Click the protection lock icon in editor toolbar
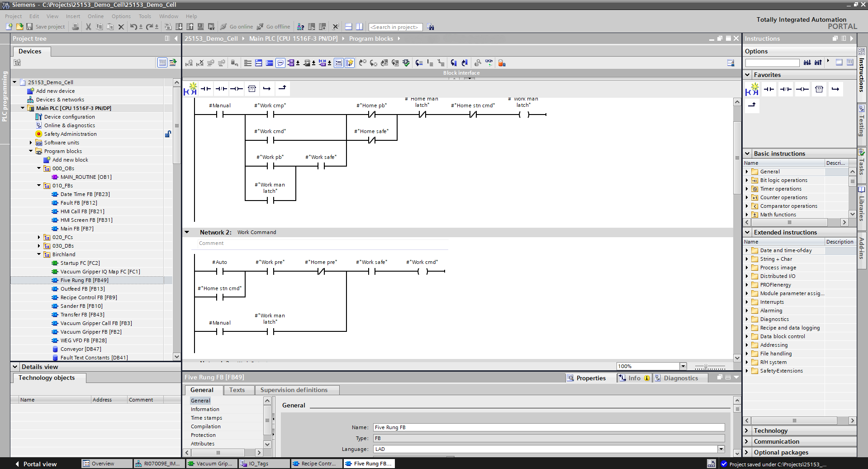This screenshot has width=868, height=469. point(502,63)
